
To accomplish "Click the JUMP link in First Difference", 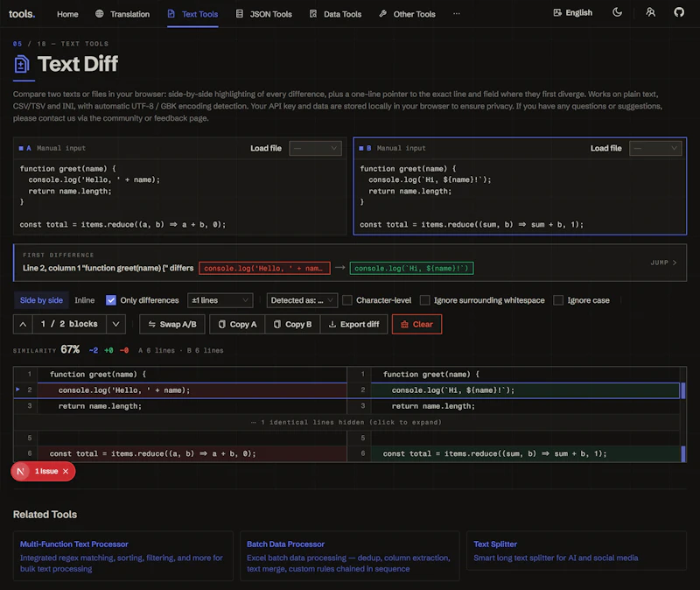I will 663,263.
